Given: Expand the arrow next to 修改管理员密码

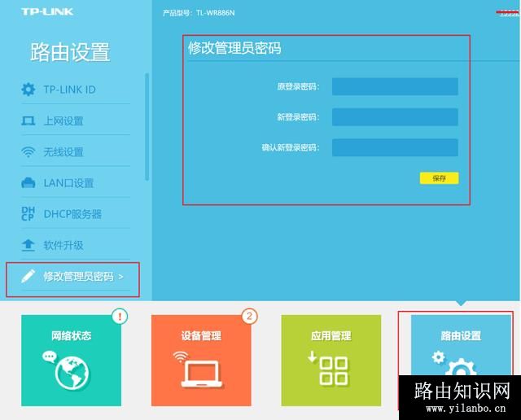Looking at the screenshot, I should [x=121, y=277].
